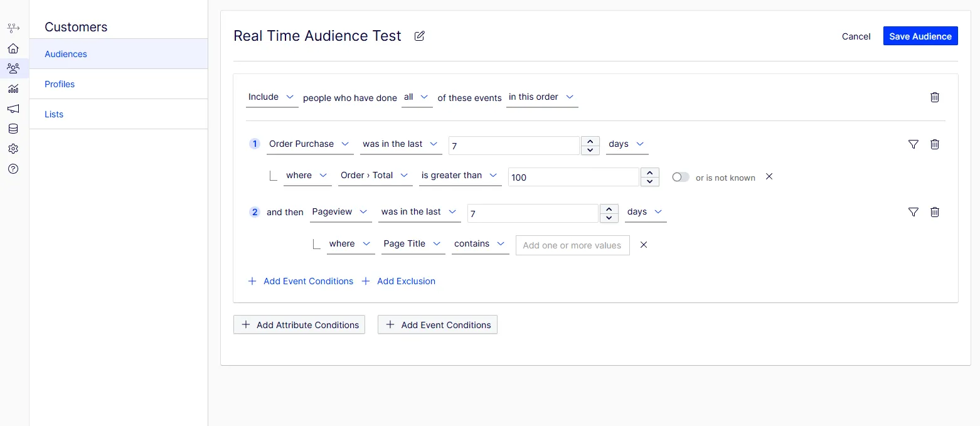Open the journeys flow icon in sidebar
The width and height of the screenshot is (980, 426).
pos(13,28)
